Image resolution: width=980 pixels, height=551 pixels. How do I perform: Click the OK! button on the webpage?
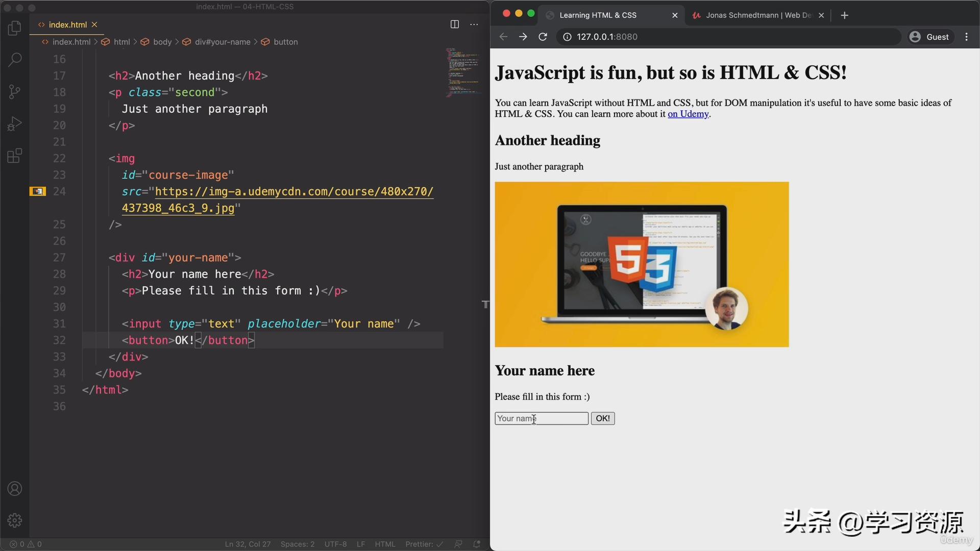(x=602, y=418)
